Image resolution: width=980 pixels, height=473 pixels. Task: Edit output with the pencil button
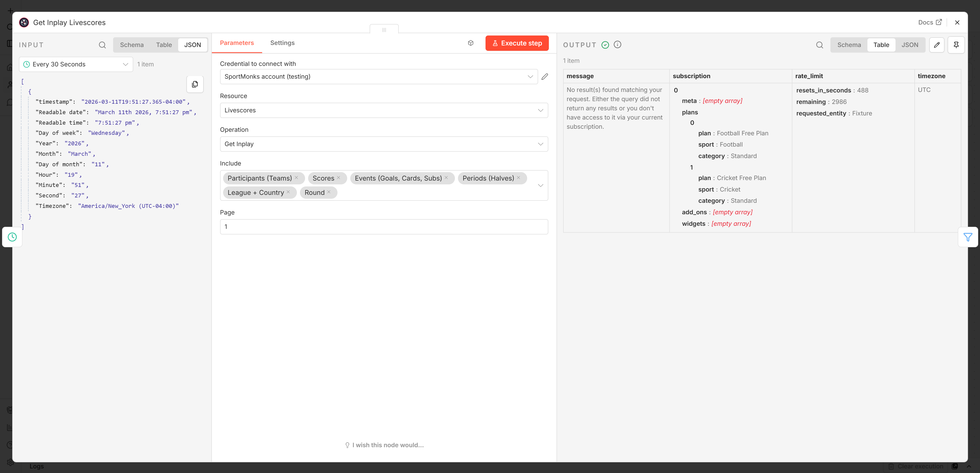937,45
